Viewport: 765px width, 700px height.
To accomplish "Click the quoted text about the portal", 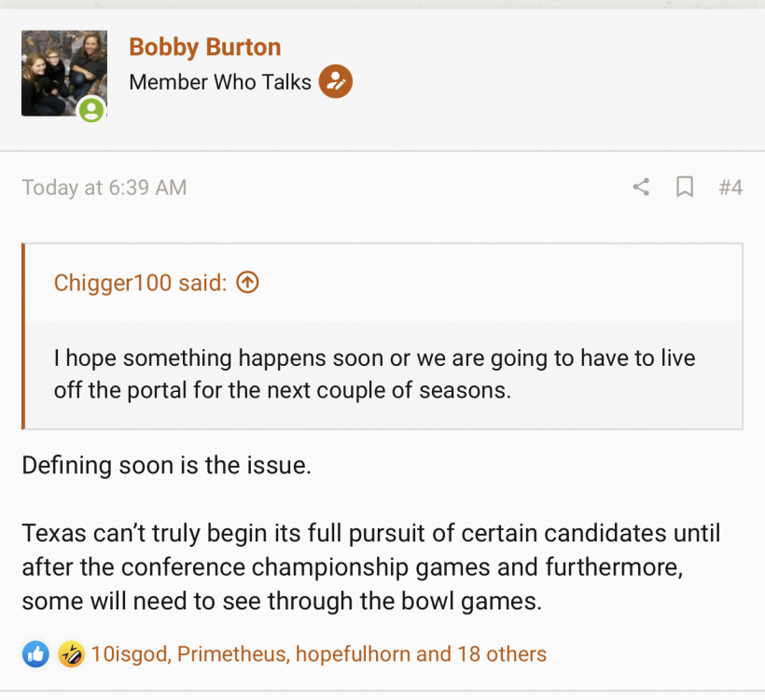I will click(x=374, y=373).
